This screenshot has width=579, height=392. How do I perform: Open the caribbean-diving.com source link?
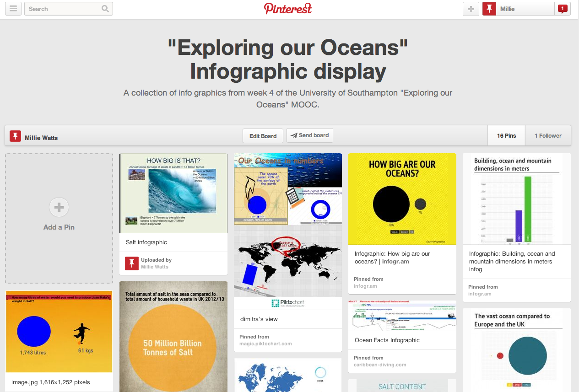tap(379, 365)
